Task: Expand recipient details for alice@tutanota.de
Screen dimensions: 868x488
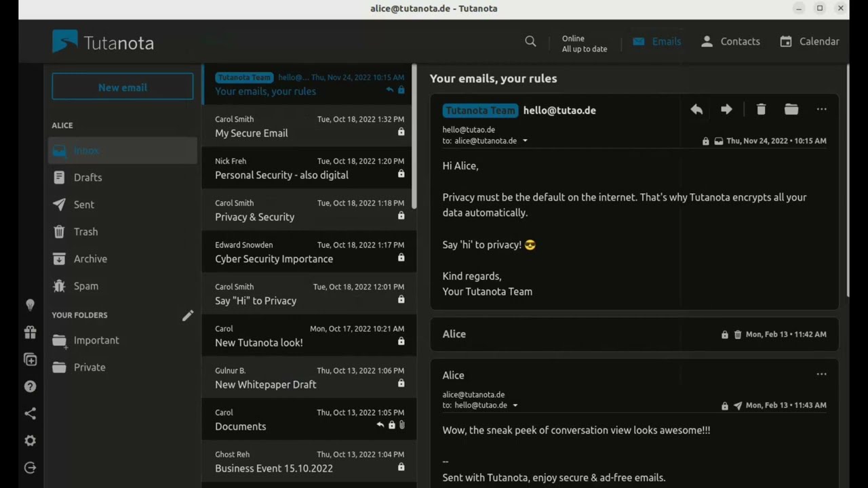Action: tap(525, 141)
